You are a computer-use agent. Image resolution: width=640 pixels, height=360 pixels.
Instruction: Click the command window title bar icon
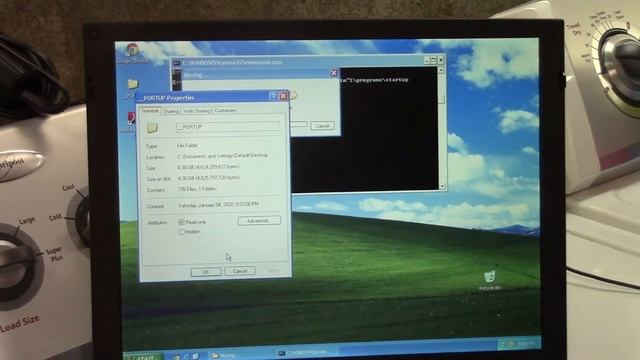click(x=176, y=63)
